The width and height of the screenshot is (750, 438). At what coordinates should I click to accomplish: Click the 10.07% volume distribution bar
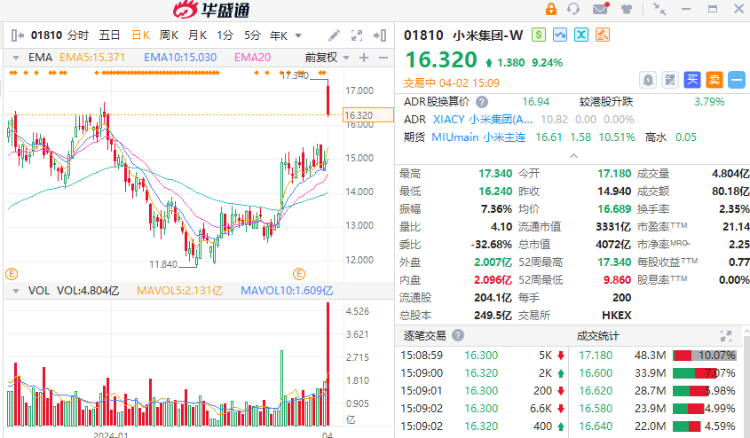point(704,355)
